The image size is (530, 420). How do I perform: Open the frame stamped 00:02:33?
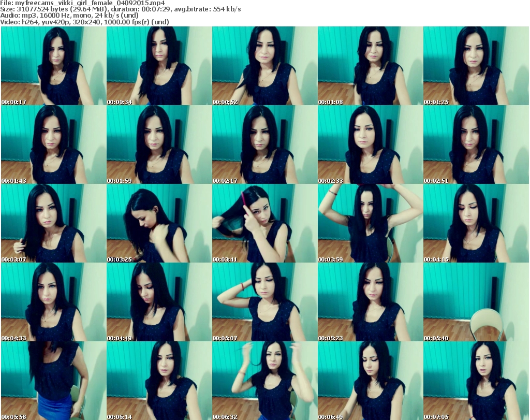pos(370,144)
